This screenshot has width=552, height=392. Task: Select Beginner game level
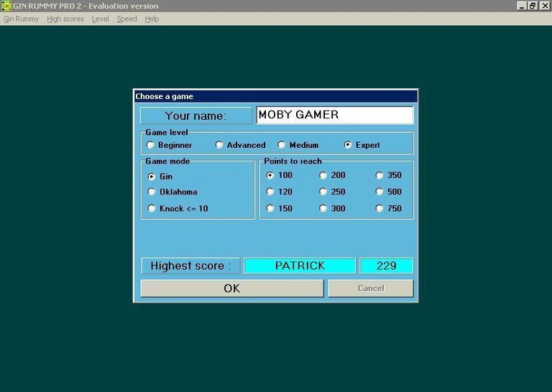pyautogui.click(x=151, y=145)
